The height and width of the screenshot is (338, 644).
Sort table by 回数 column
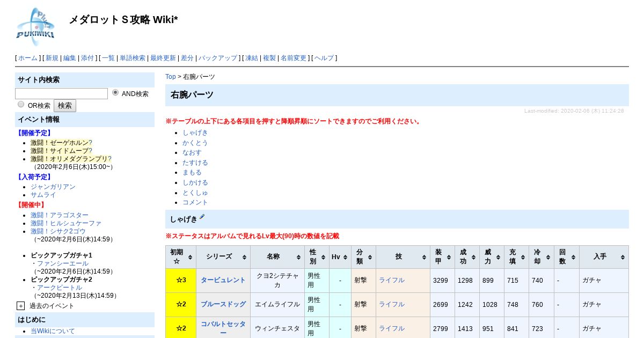click(566, 257)
